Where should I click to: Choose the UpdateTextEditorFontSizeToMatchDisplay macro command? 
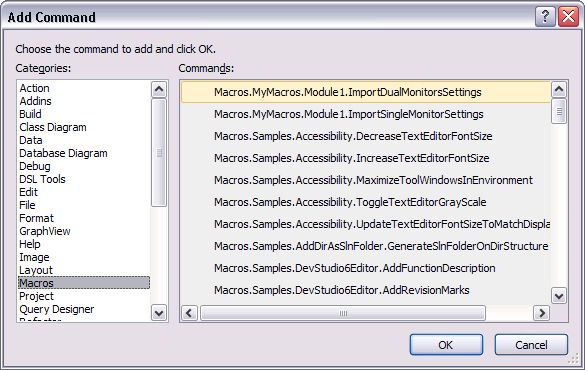[366, 224]
